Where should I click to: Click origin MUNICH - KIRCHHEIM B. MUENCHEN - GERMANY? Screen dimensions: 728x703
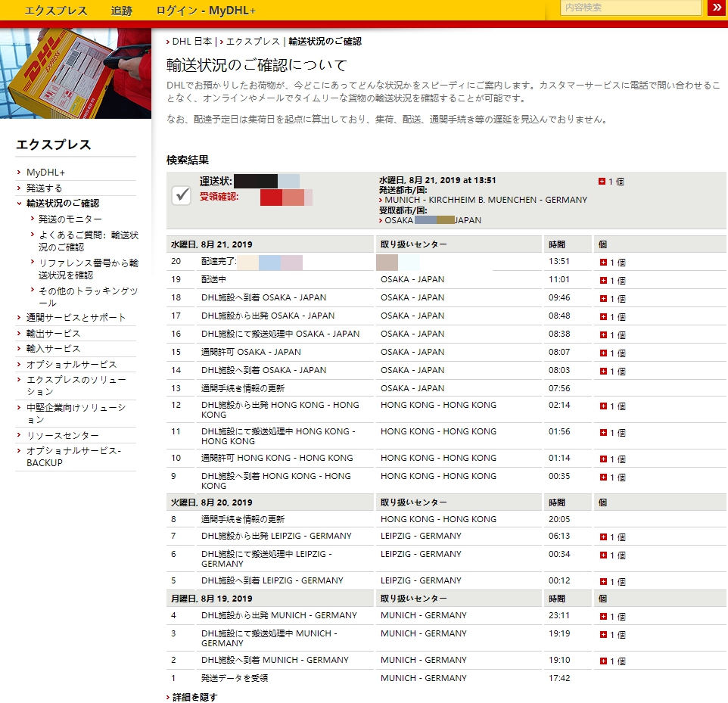pos(486,200)
